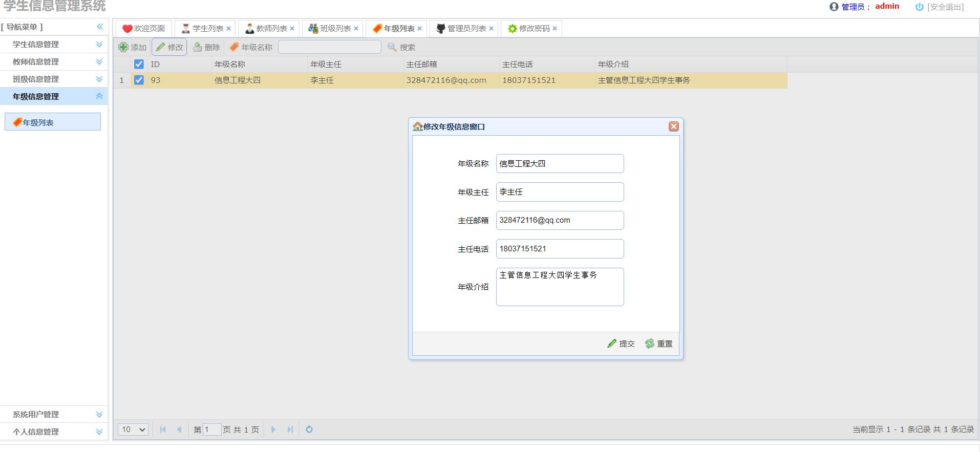Screen dimensions: 980x452
Task: Click the 年级介绍 textarea in dialog
Action: (560, 287)
